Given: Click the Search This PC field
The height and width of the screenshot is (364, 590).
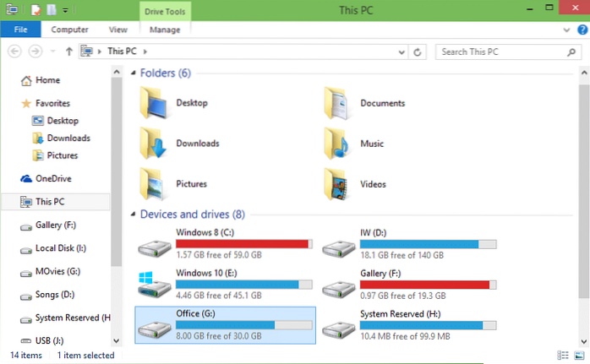Looking at the screenshot, I should 499,52.
